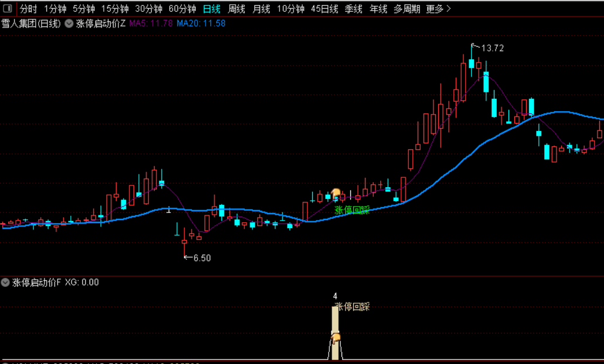Viewport: 604px width, 364px height.
Task: Open dropdown arrow beside 涨停启动价F indicator
Action: tap(5, 283)
